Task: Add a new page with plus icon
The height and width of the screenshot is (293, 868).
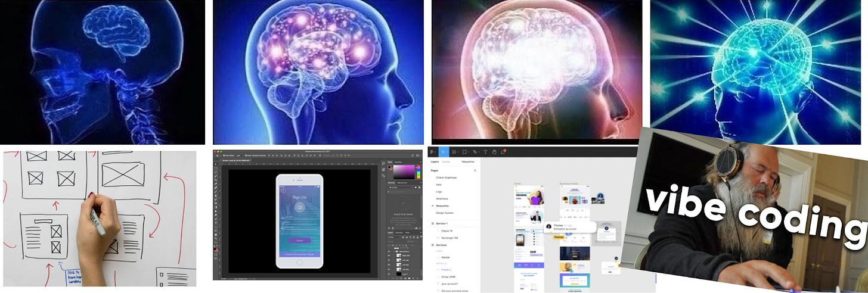Action: pos(475,170)
